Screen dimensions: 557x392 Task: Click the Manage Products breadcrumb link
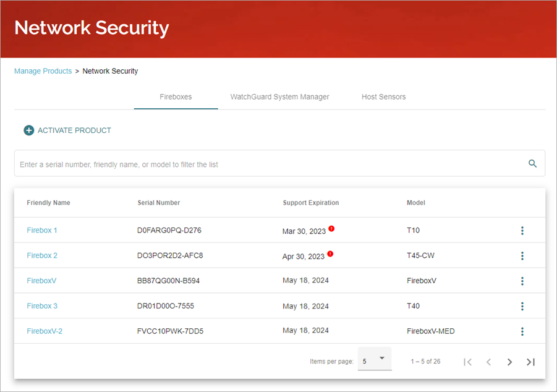pos(43,71)
